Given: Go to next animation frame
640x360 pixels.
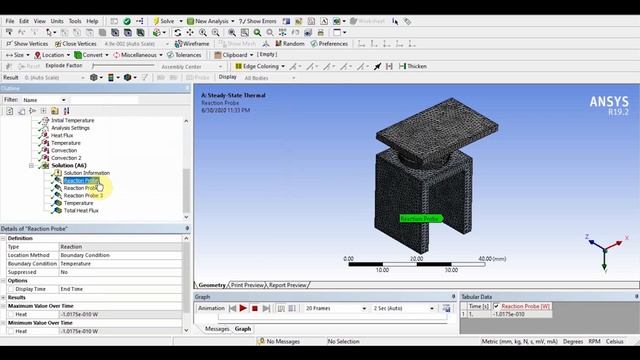Looking at the screenshot, I should (x=266, y=309).
